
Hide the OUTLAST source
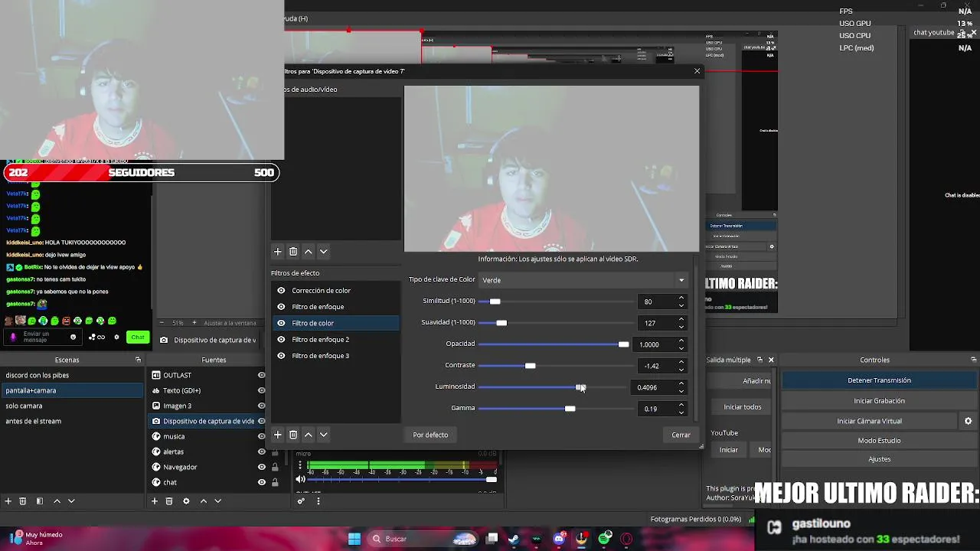click(261, 375)
